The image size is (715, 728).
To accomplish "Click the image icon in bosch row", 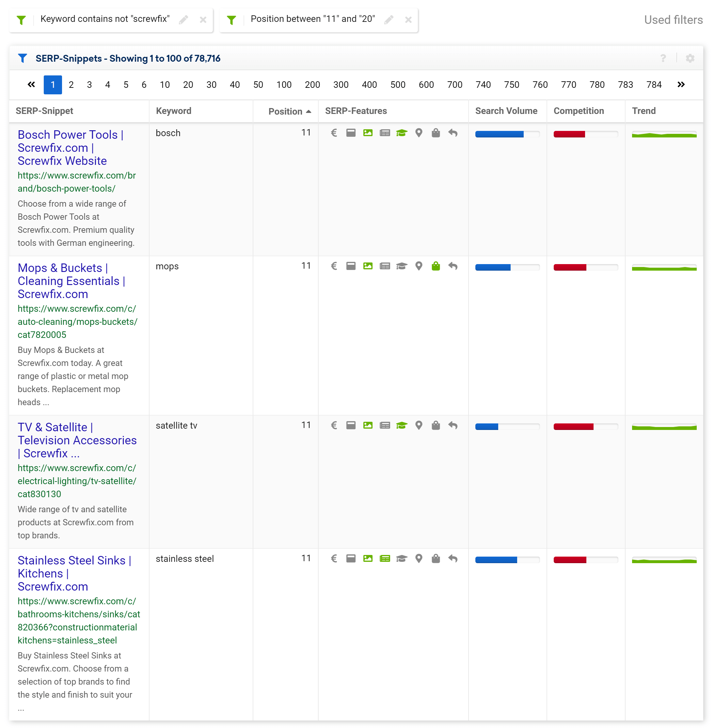I will coord(368,133).
